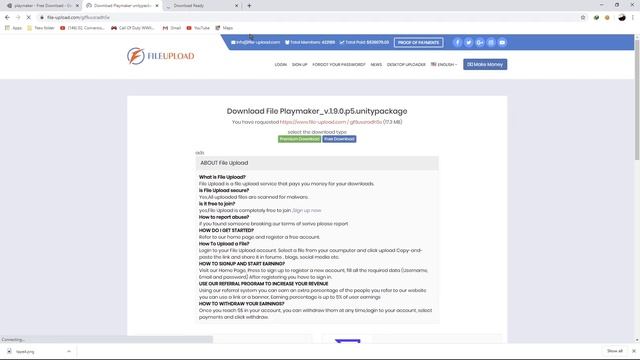This screenshot has height=360, width=640.
Task: Open Twitter social icon in header
Action: coord(469,42)
